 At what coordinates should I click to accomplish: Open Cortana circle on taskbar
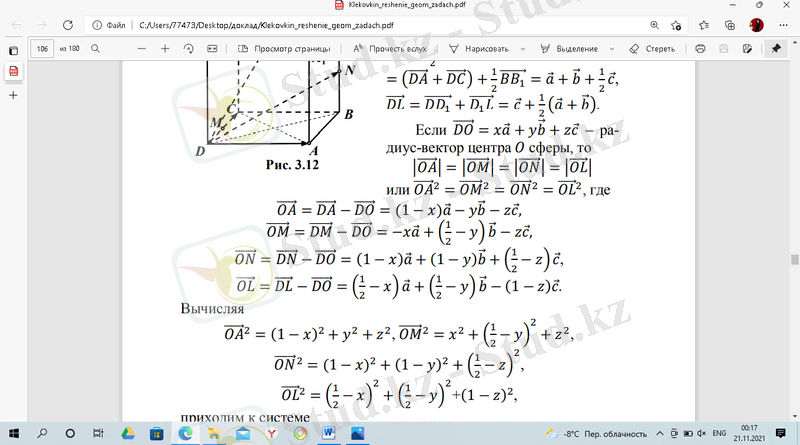point(70,433)
